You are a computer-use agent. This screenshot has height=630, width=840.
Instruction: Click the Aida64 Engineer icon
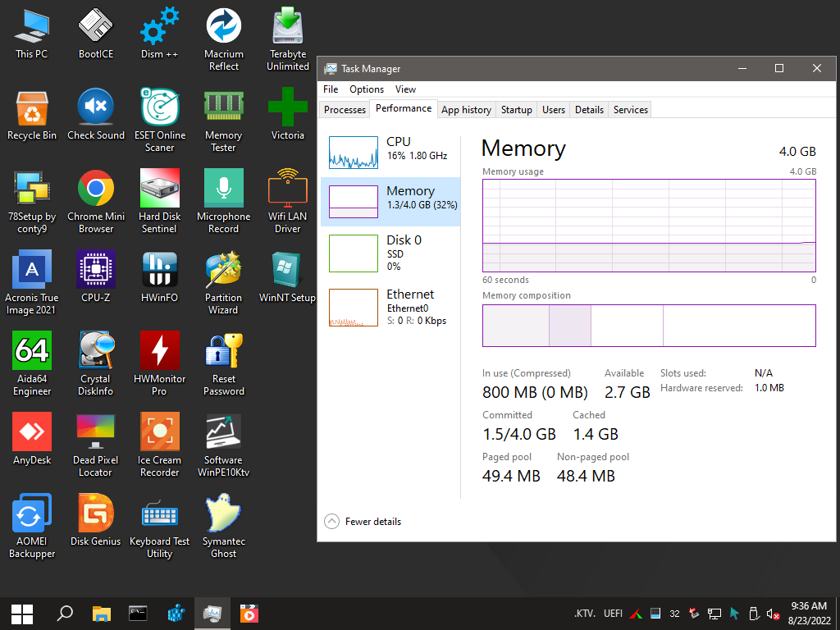point(32,351)
